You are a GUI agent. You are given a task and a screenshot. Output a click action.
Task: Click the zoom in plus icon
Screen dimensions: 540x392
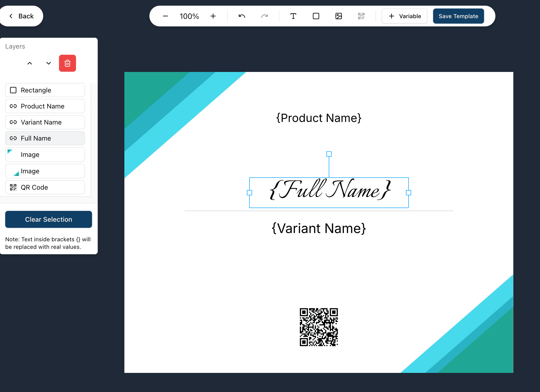pos(213,16)
